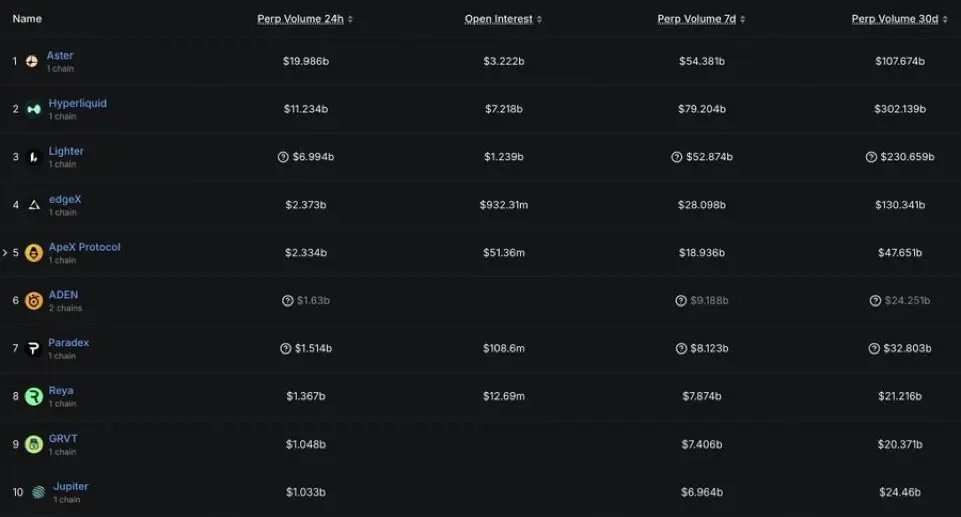Click the GRVT logo icon
The image size is (961, 517).
pos(34,444)
